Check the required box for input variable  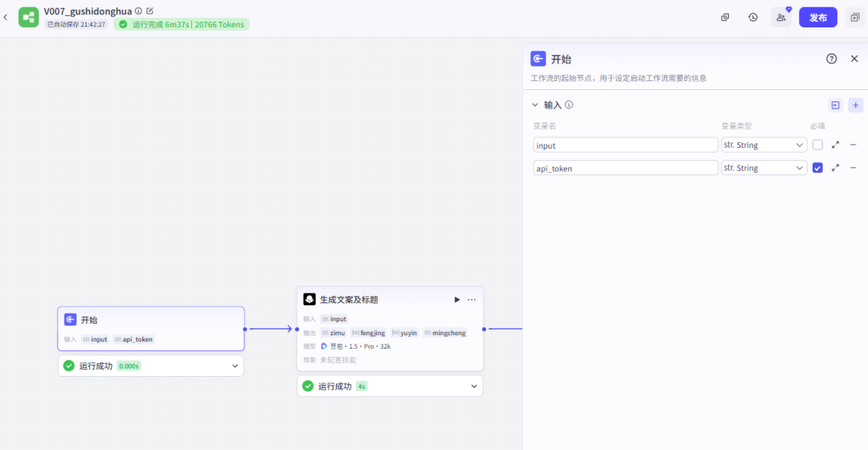tap(817, 145)
